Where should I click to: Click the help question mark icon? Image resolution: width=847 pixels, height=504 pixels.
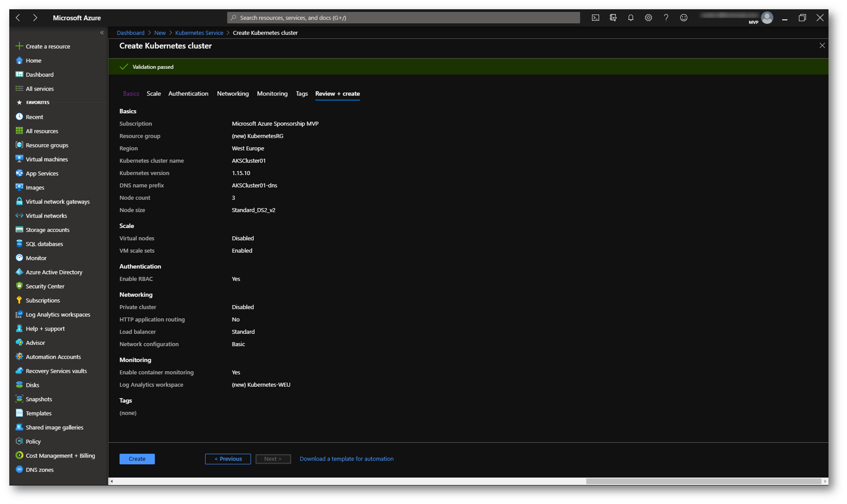point(666,18)
